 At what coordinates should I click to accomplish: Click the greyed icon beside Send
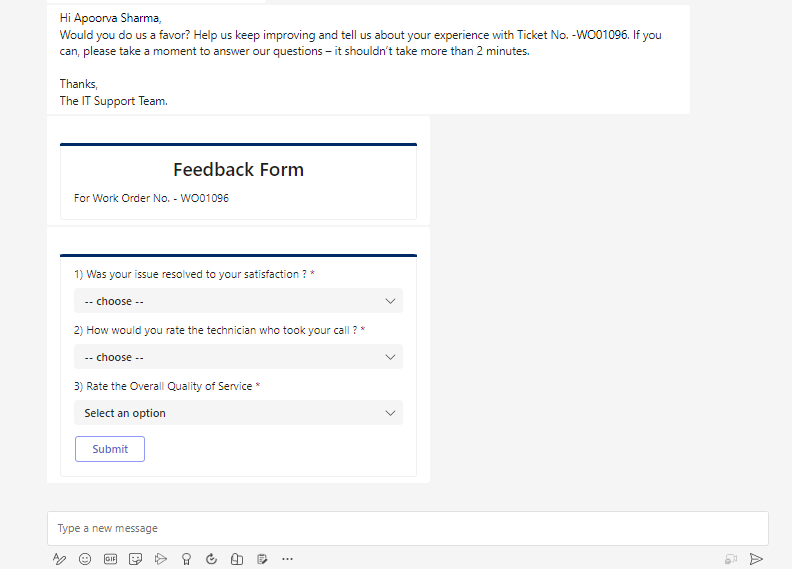coord(731,559)
